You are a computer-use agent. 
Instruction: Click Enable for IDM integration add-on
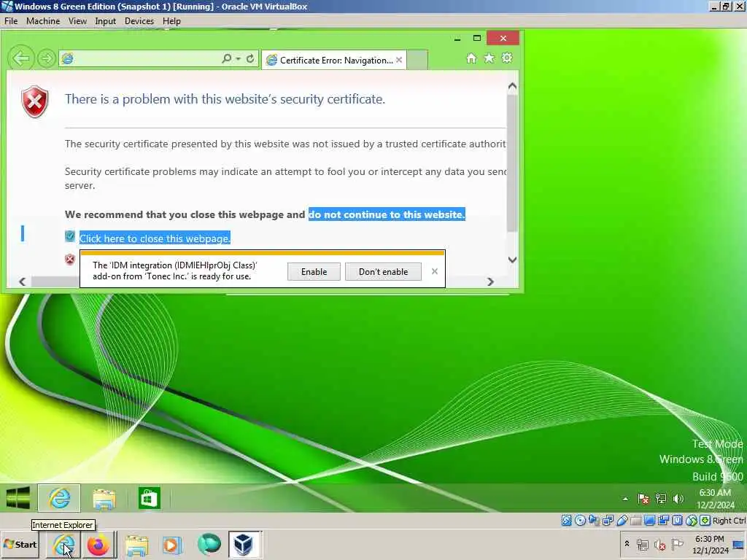[x=314, y=271]
